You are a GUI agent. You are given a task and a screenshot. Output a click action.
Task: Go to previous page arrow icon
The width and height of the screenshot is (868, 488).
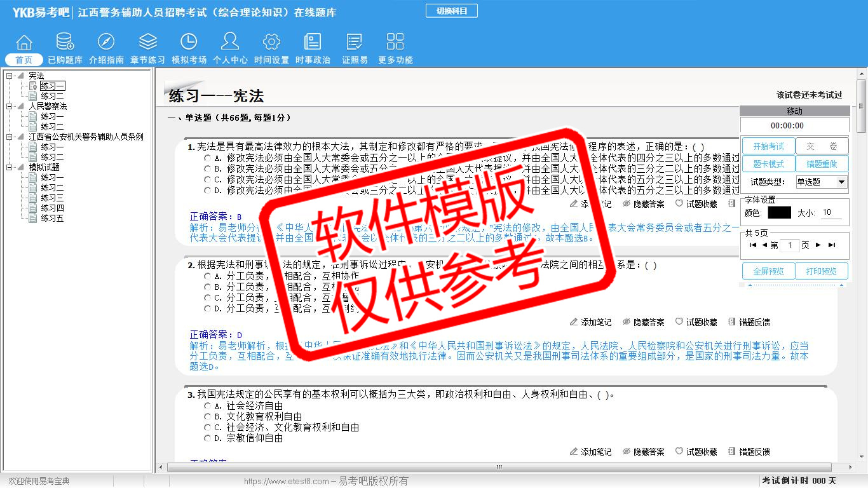click(764, 245)
